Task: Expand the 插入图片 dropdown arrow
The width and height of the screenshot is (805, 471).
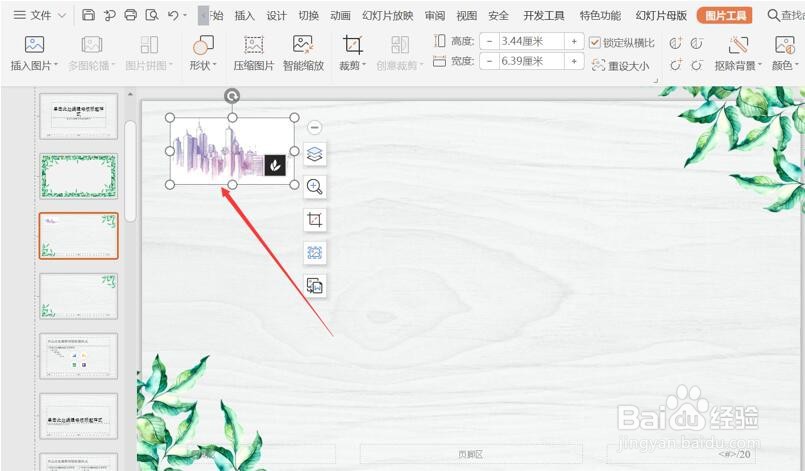Action: pyautogui.click(x=55, y=66)
